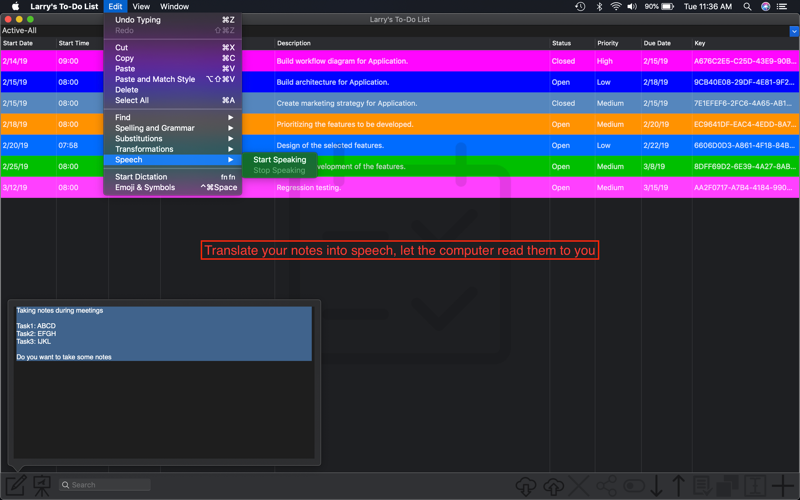The image size is (800, 500).
Task: Click the notes text area with Task1: ABCD
Action: tap(164, 382)
